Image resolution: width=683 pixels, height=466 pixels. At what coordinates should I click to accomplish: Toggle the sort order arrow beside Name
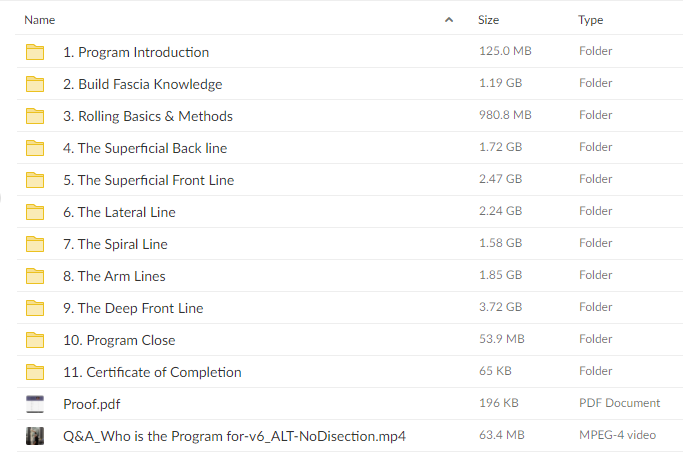449,20
